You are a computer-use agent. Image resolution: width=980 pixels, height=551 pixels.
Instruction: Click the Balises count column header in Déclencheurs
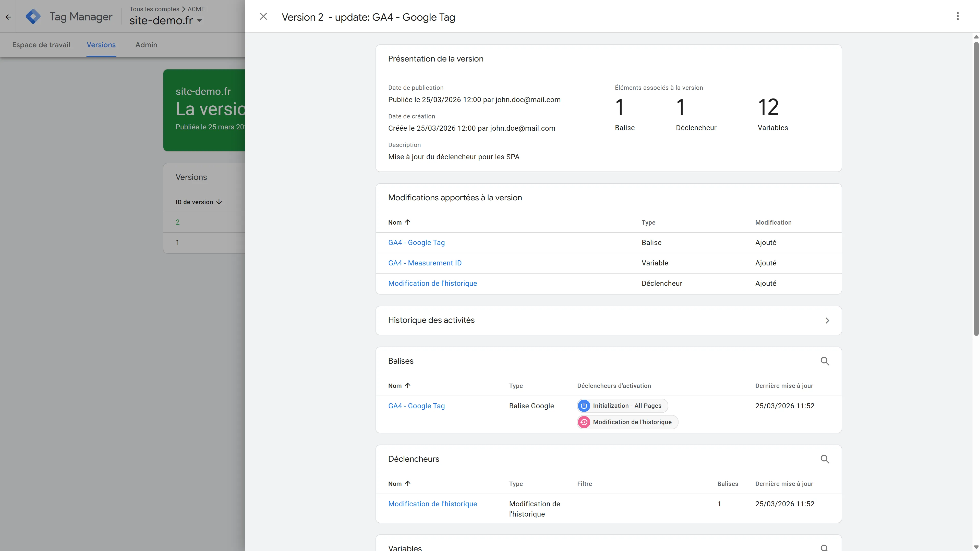pos(727,484)
